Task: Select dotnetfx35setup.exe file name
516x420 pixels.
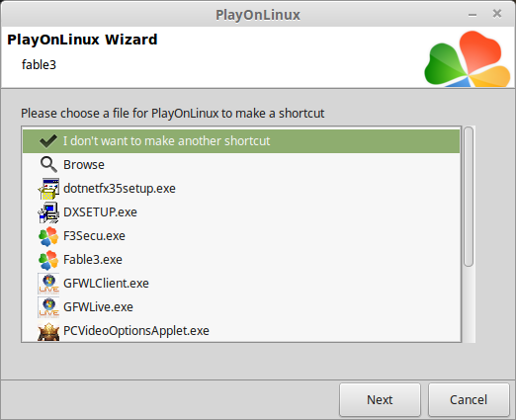Action: tap(120, 189)
